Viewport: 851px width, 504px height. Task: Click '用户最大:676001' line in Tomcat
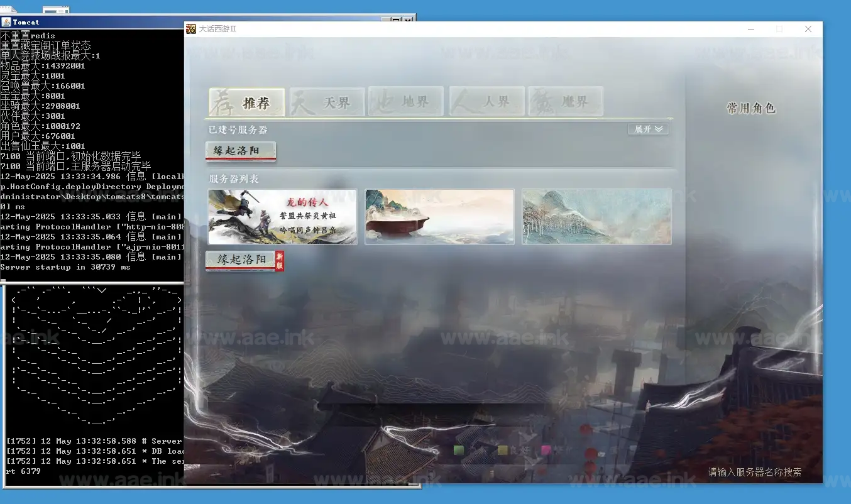(x=38, y=136)
